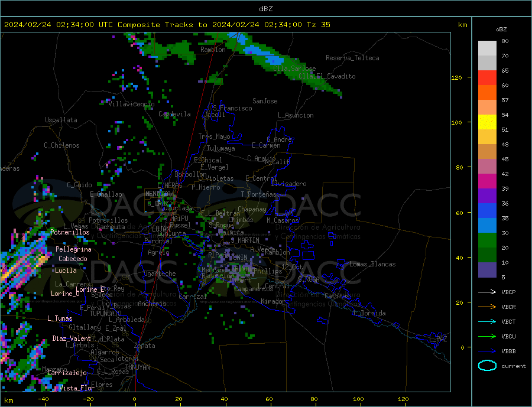Click the cyan VBCT arrow legend icon
The image size is (532, 407).
(487, 321)
